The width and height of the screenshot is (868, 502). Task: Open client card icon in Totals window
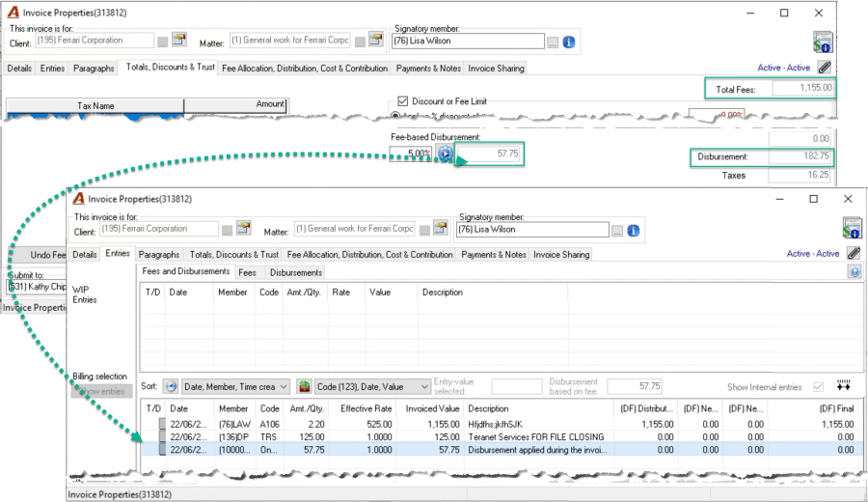pos(178,40)
